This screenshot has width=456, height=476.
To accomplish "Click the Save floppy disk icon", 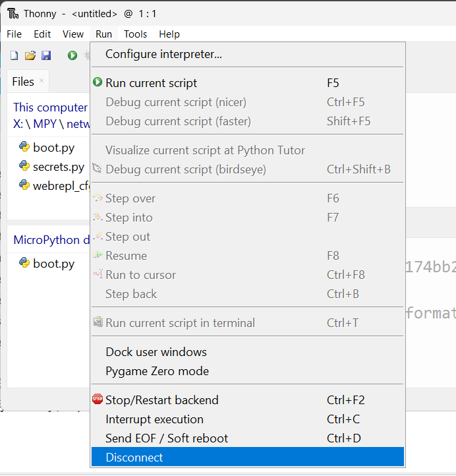I will 46,55.
